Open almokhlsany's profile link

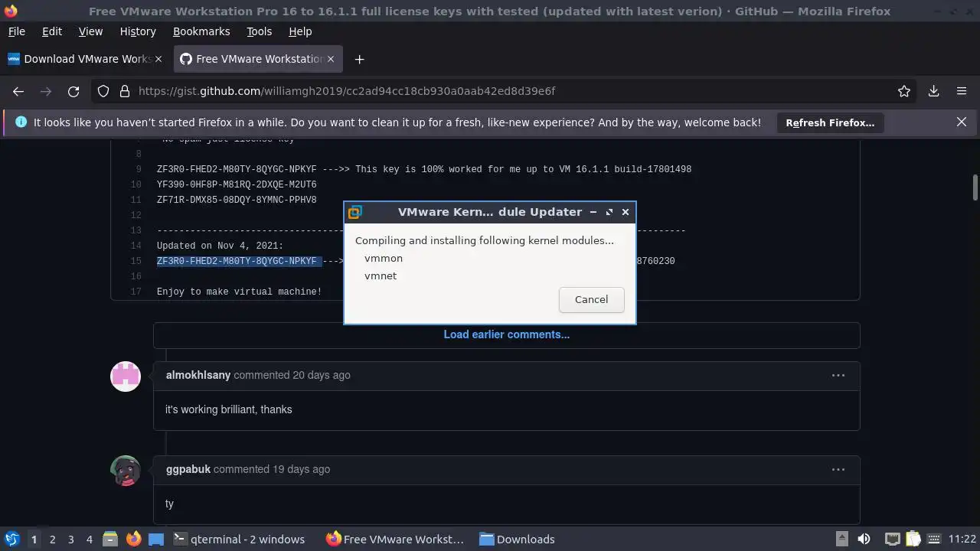(x=198, y=375)
